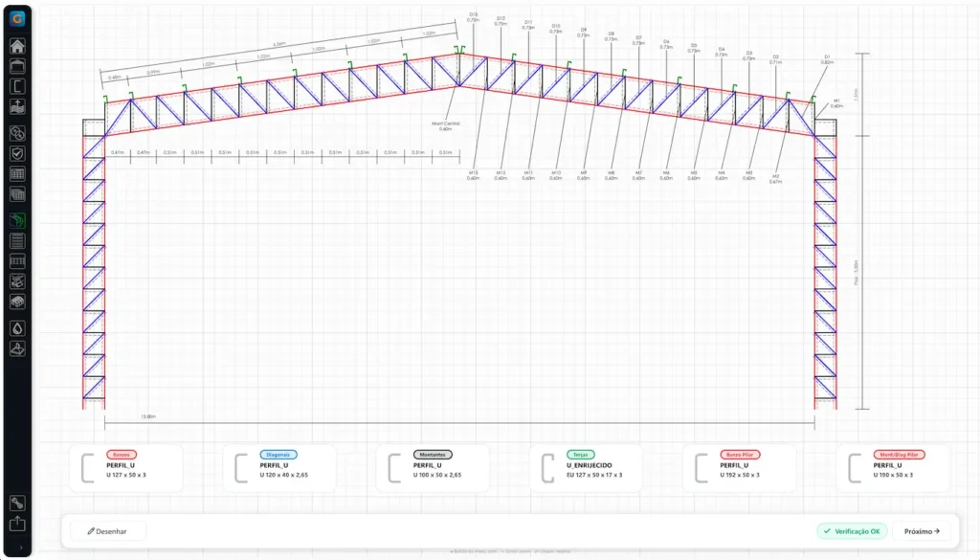Image resolution: width=980 pixels, height=560 pixels.
Task: Open the fence-like columns sidebar icon
Action: [x=17, y=260]
